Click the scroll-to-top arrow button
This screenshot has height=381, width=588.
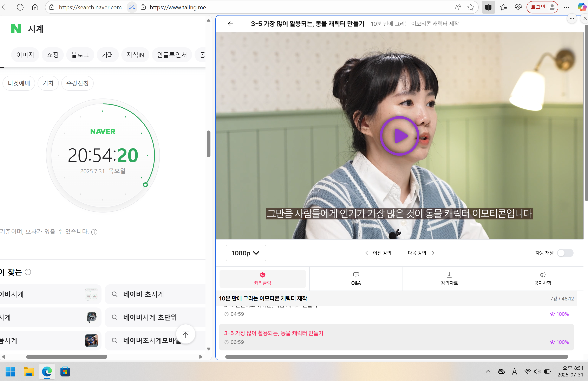(x=185, y=334)
